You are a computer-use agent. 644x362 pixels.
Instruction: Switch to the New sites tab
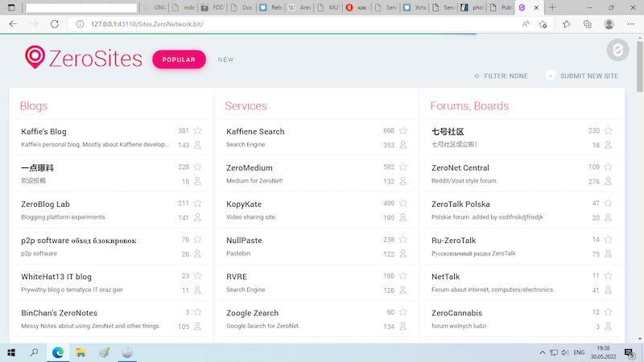click(x=225, y=60)
